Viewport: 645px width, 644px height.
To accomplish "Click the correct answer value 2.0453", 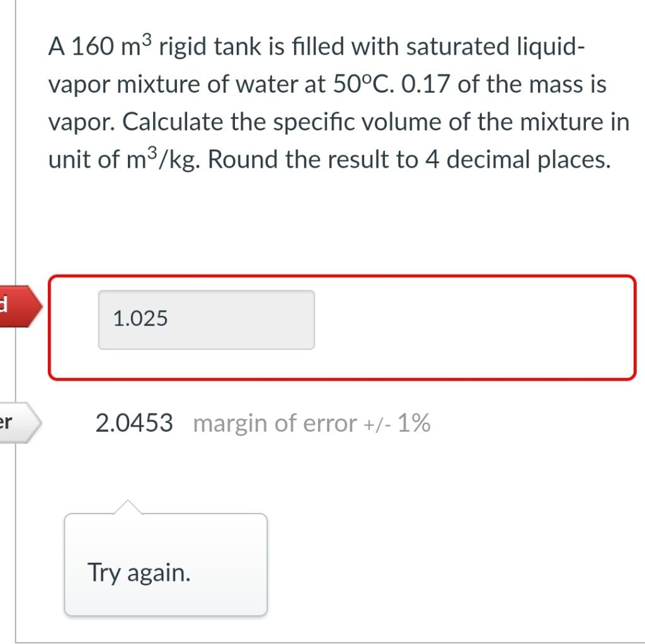I will (x=134, y=423).
